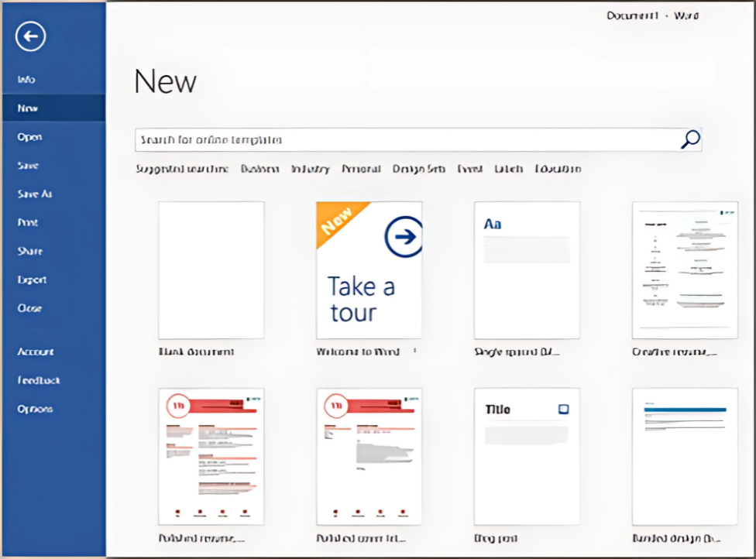Pick the Polished resume template
This screenshot has width=756, height=559.
pyautogui.click(x=211, y=456)
